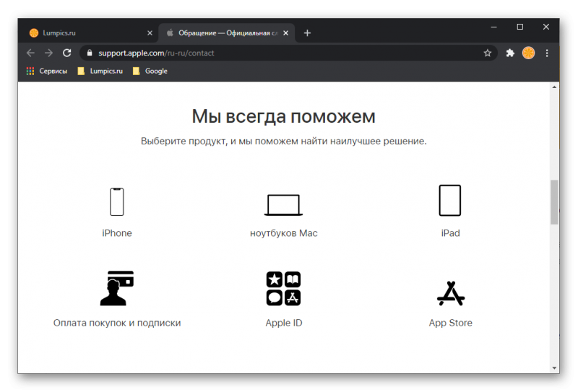
Task: Open a new tab with the plus button
Action: pos(307,33)
